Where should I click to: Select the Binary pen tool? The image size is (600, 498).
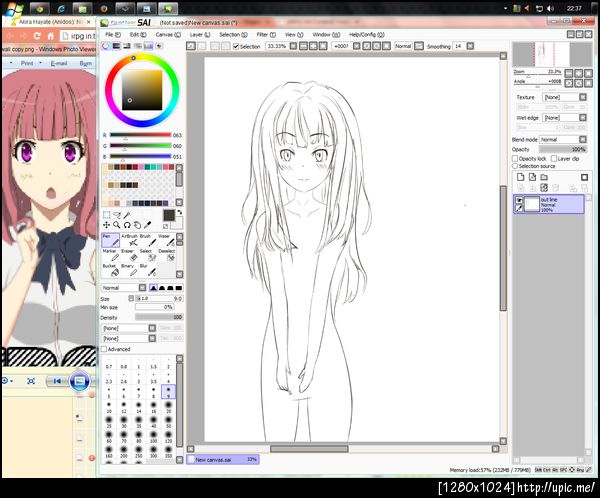click(x=129, y=270)
